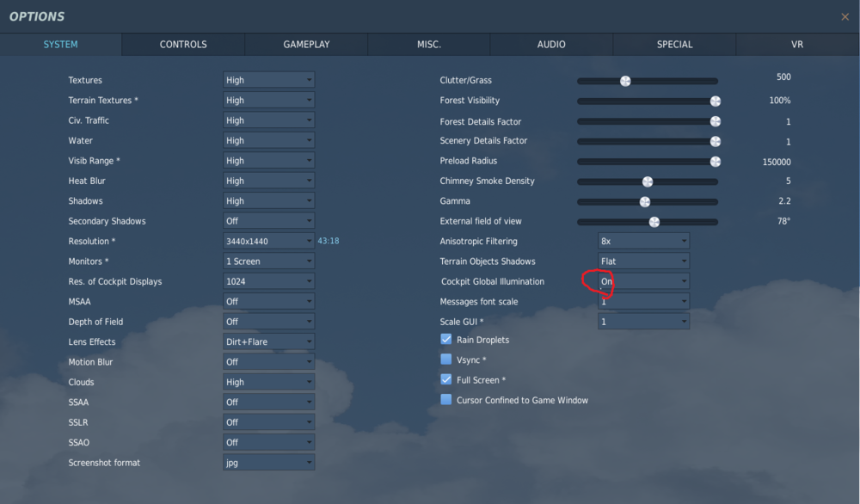Screen dimensions: 860x504
Task: Disable the Vsync checkbox
Action: (x=445, y=360)
